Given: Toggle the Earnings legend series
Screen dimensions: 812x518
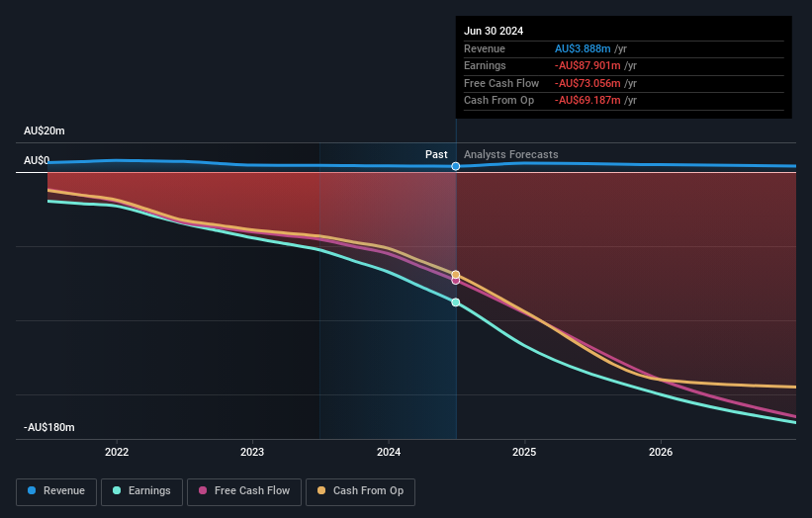Looking at the screenshot, I should 141,491.
